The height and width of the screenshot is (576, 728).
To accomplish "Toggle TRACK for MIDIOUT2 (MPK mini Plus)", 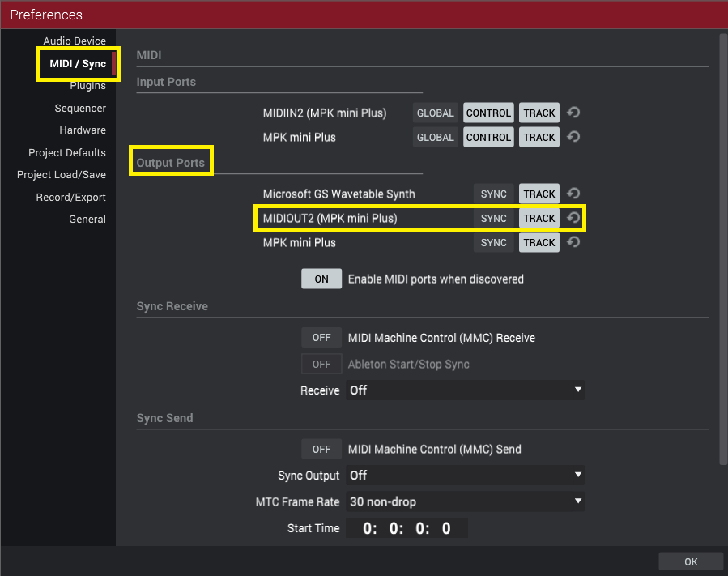I will click(x=539, y=218).
